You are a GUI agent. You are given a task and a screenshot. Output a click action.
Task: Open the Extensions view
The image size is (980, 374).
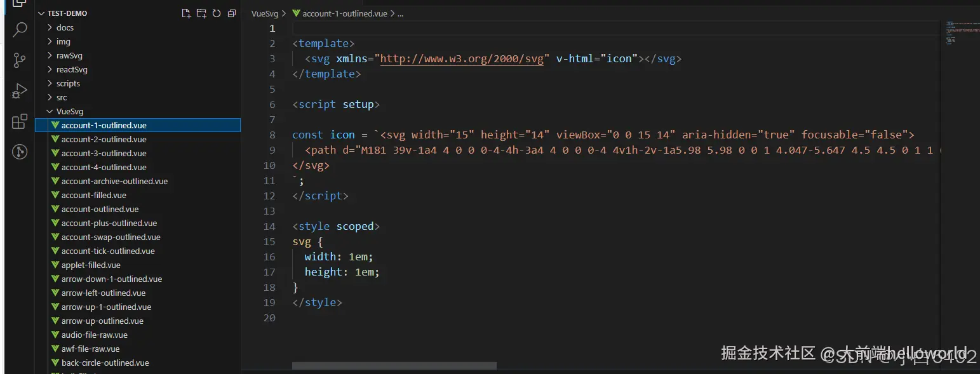click(20, 121)
